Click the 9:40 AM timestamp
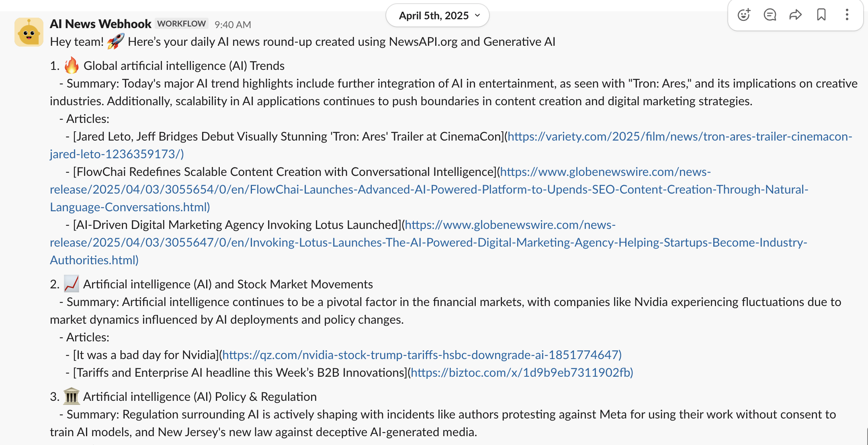 (x=233, y=25)
